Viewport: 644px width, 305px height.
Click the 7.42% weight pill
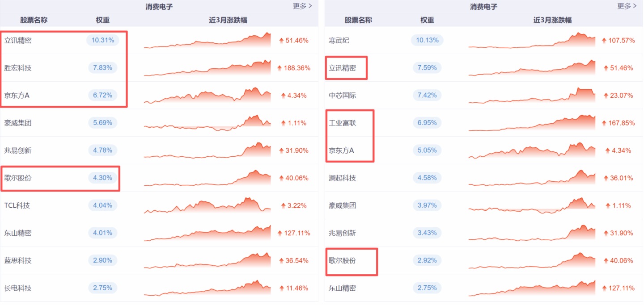point(427,96)
